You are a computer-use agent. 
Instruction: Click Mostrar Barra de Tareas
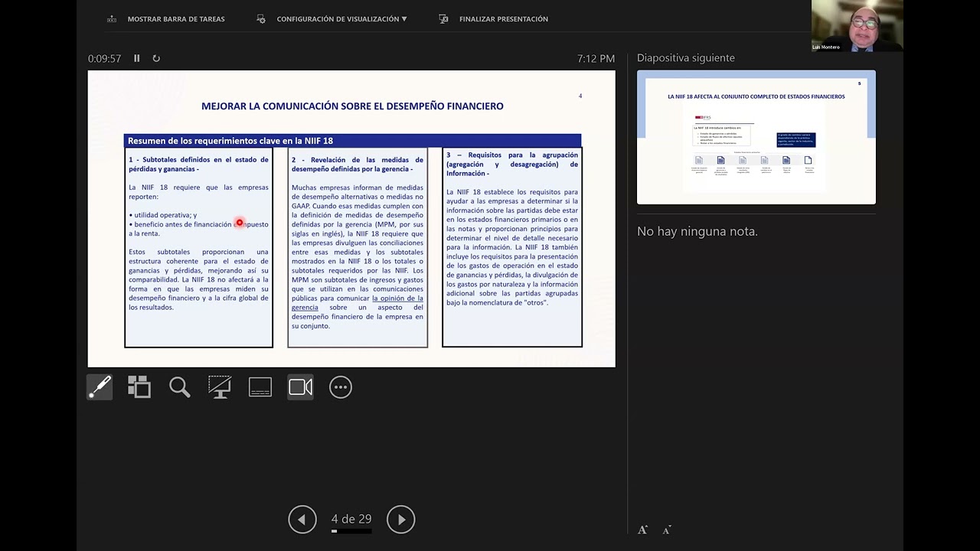coord(176,19)
